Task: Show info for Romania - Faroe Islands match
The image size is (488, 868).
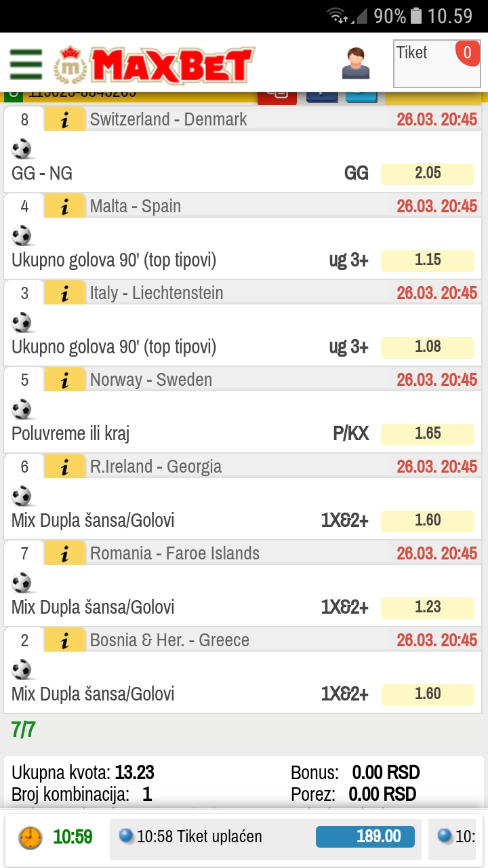Action: pyautogui.click(x=65, y=553)
